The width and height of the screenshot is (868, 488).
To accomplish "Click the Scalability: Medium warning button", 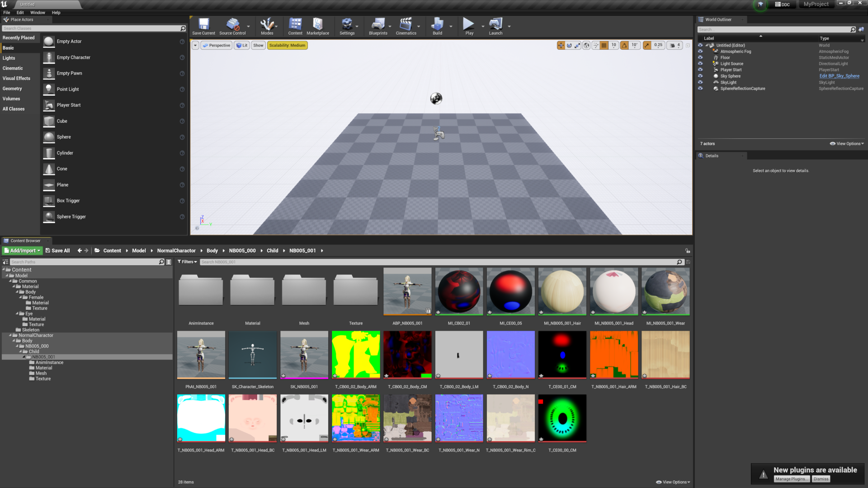I will [287, 45].
